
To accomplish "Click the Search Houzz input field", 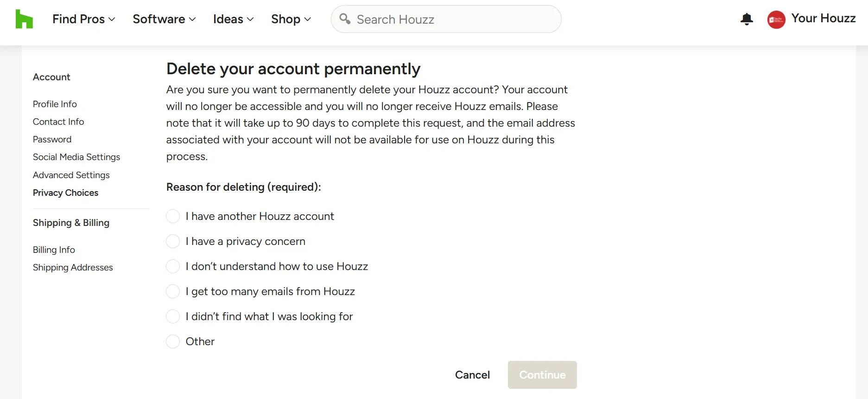I will point(445,19).
